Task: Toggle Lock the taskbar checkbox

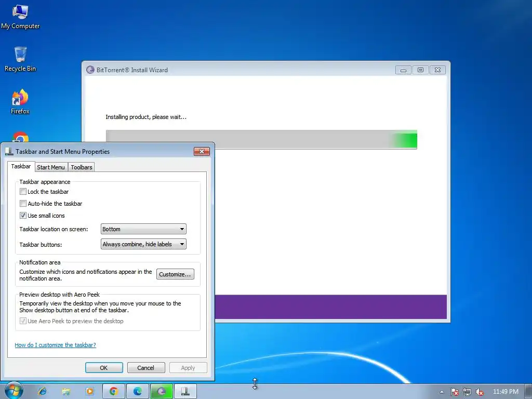Action: [x=23, y=191]
